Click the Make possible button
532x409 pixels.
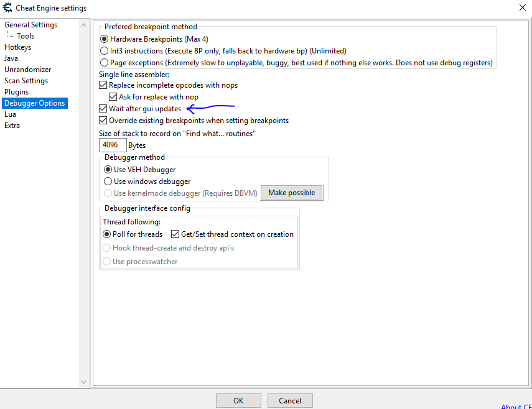(291, 193)
